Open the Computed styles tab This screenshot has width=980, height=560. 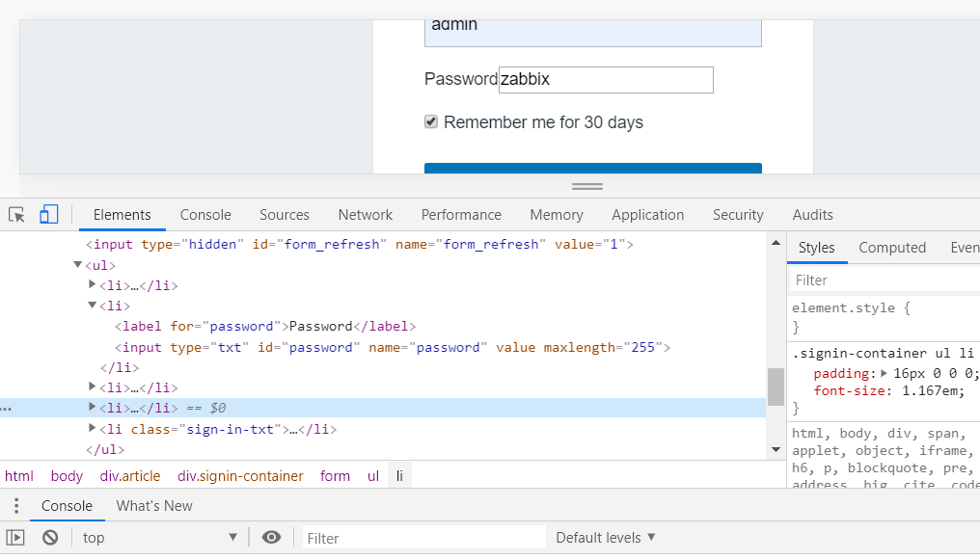pyautogui.click(x=892, y=248)
